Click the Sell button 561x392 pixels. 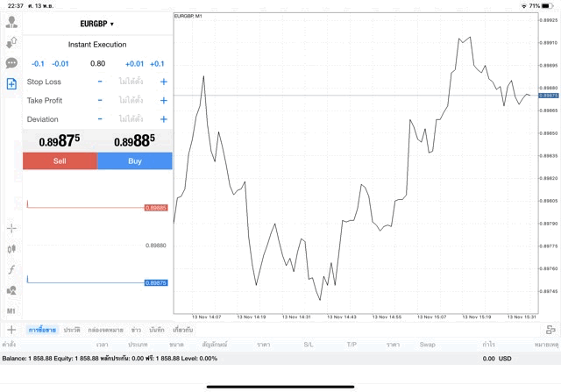pos(60,161)
